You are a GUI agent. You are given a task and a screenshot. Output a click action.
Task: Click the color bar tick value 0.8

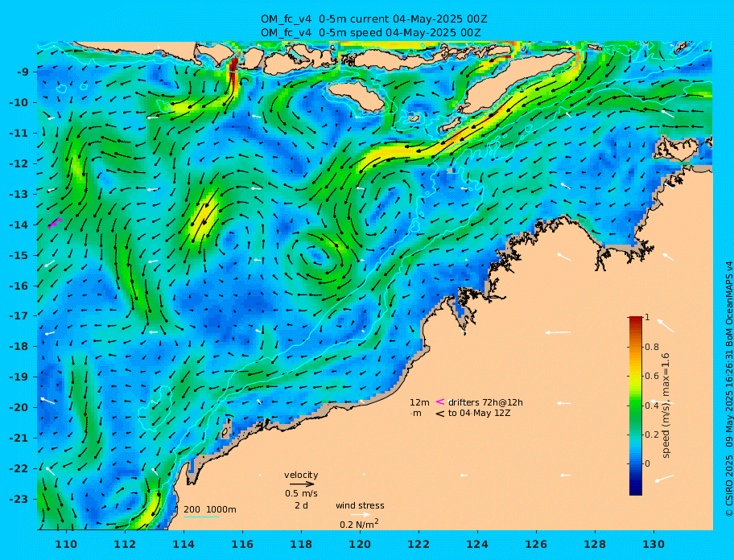[x=652, y=347]
